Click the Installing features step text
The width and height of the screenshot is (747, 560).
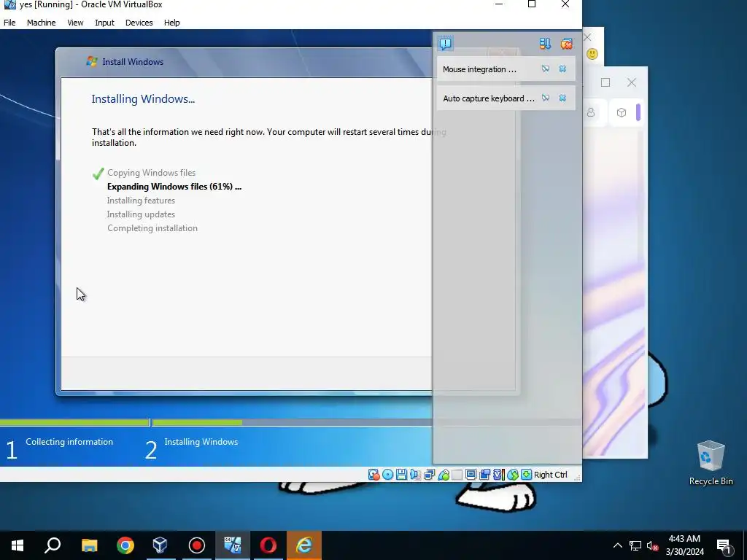pyautogui.click(x=141, y=201)
